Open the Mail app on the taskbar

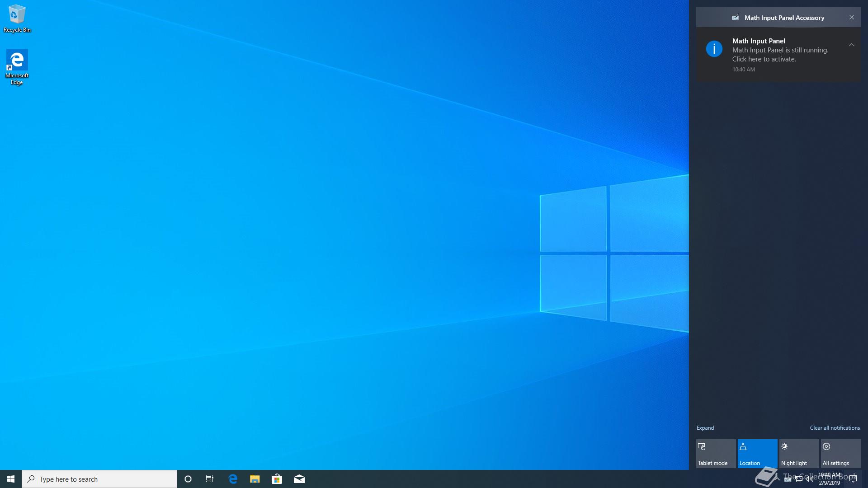299,479
